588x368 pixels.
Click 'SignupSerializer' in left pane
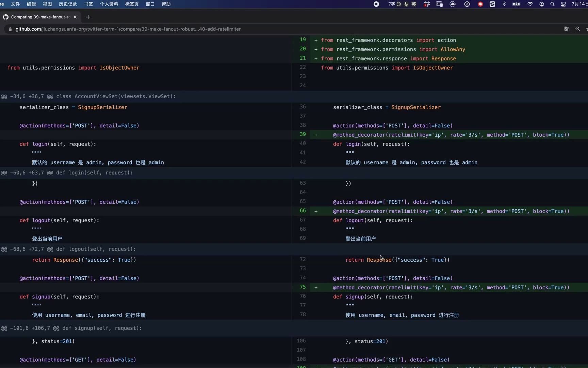point(102,107)
